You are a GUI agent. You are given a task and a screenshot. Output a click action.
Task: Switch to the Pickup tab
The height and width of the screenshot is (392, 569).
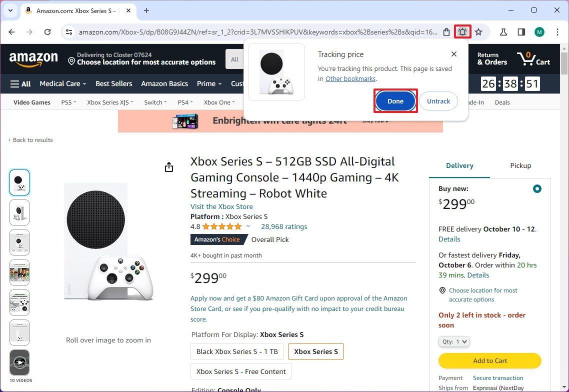click(520, 165)
